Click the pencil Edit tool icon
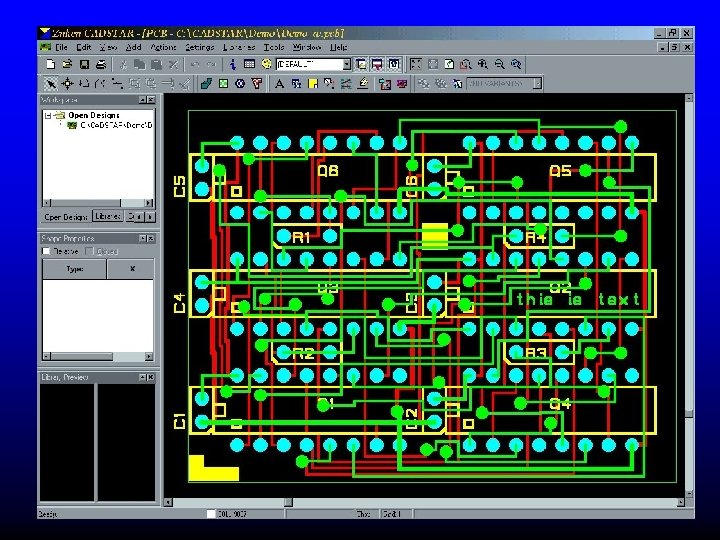This screenshot has height=540, width=720. [x=363, y=84]
